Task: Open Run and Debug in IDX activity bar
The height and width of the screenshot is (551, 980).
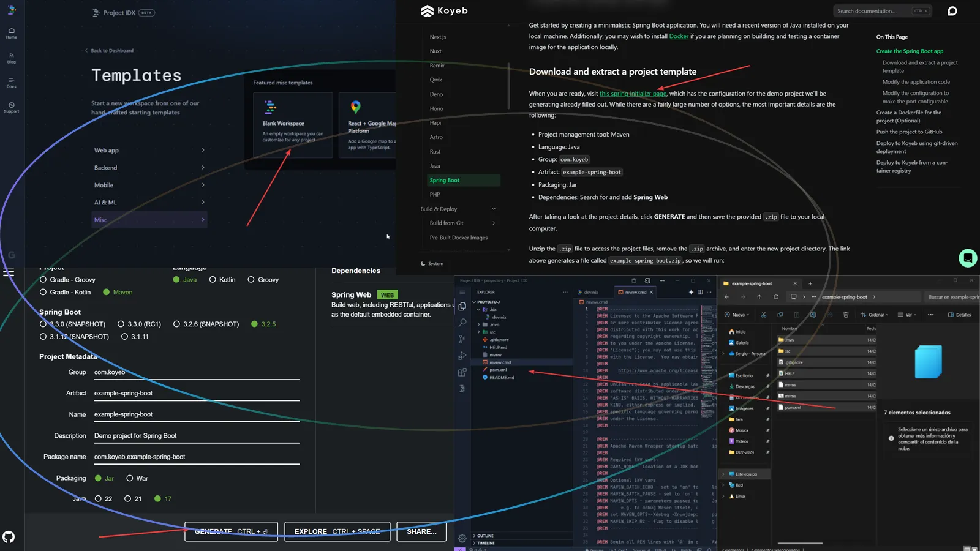Action: pyautogui.click(x=462, y=356)
